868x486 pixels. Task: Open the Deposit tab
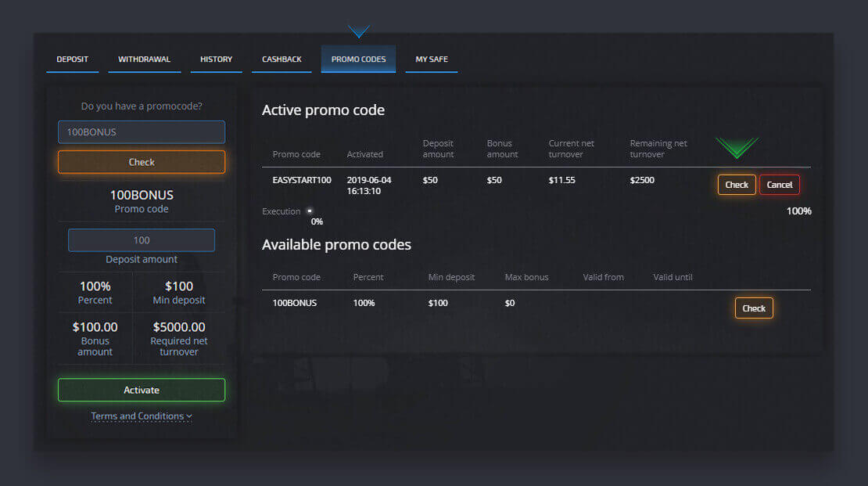coord(72,59)
